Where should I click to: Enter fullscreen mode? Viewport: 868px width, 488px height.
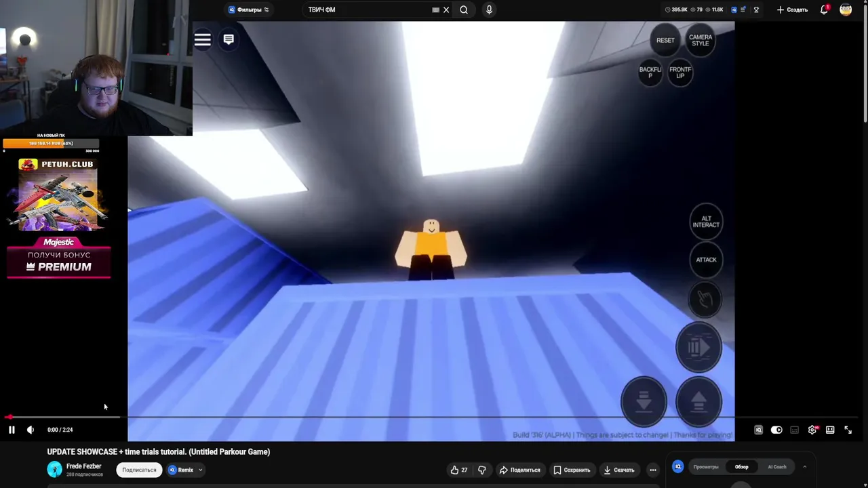click(x=848, y=430)
